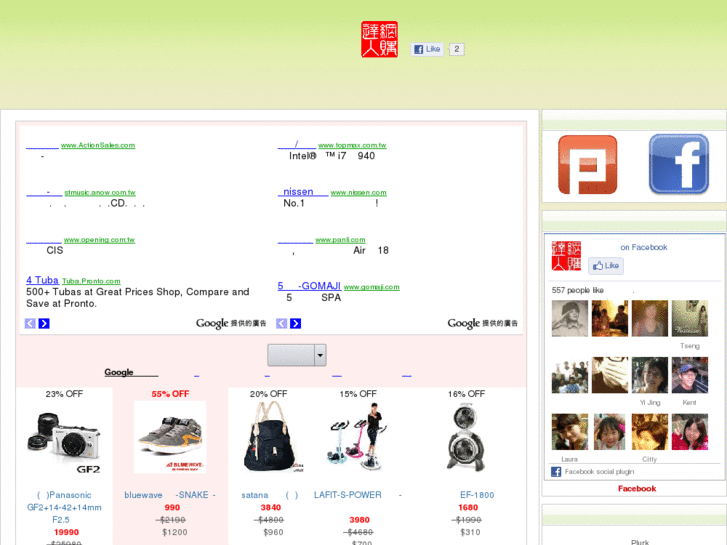Click the red Chinese seal logo in header

379,39
